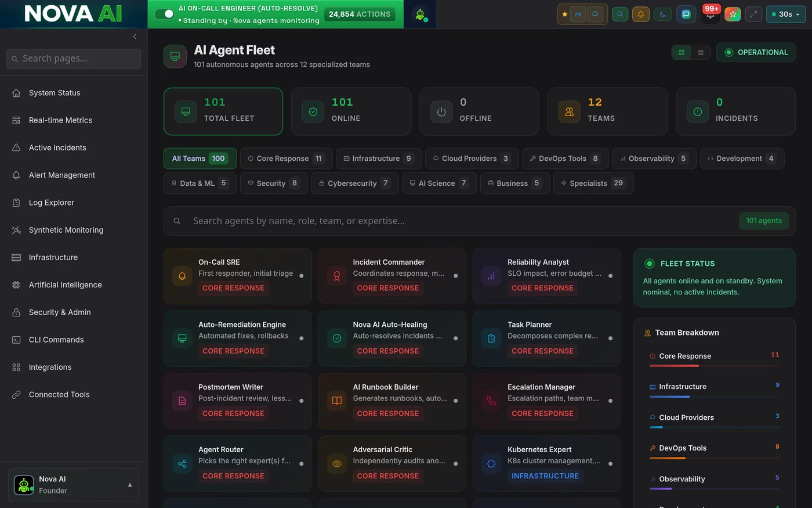Enter fullscreen with the expand arrows icon
812x508 pixels.
(753, 15)
